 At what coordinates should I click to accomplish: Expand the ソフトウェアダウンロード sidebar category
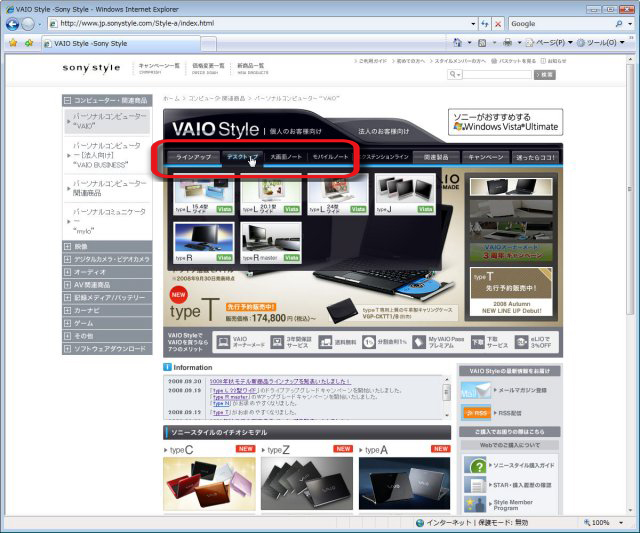point(67,349)
